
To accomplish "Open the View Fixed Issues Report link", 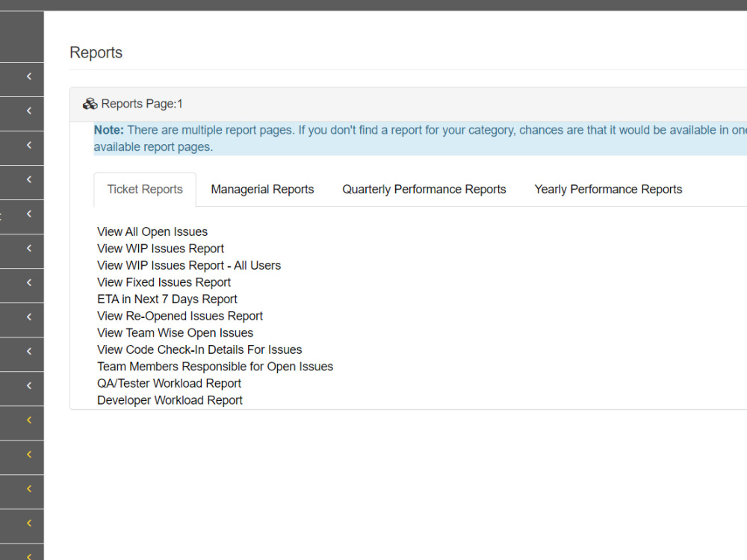I will (x=164, y=282).
